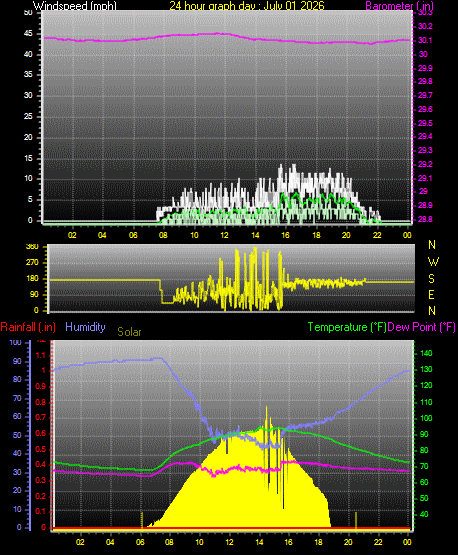The image size is (458, 555).
Task: Click the "Barometer (.in)" axis title
Action: (x=399, y=6)
